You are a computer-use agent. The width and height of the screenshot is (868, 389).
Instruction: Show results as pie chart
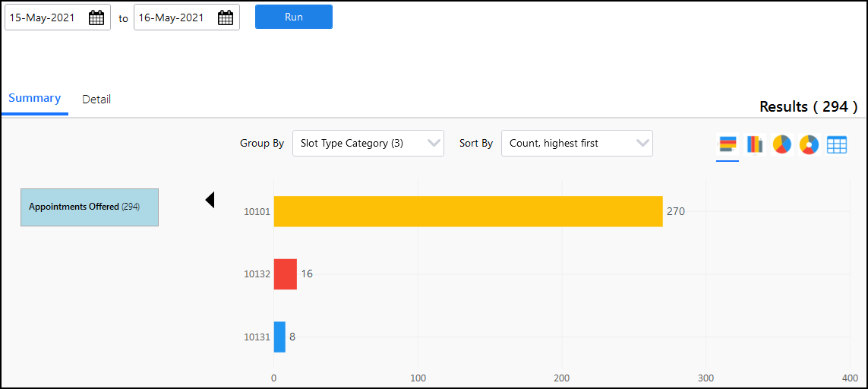782,144
